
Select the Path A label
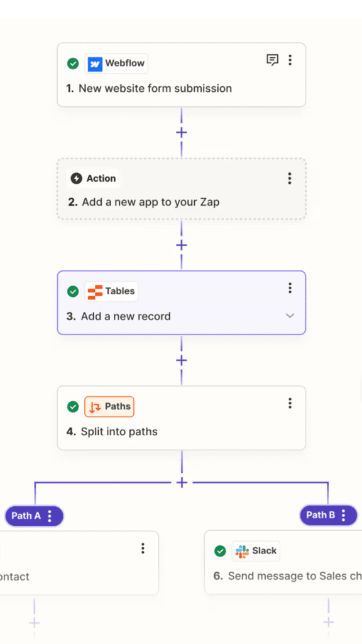tap(26, 516)
